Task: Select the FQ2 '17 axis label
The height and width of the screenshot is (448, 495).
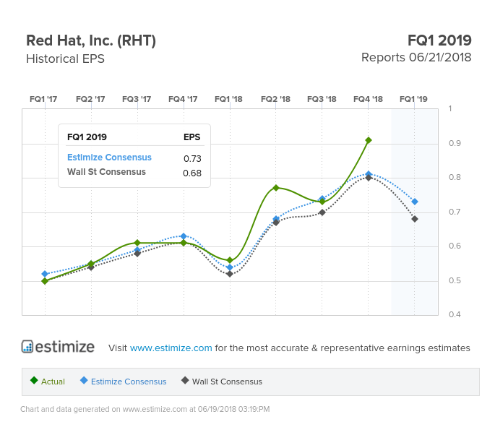Action: click(90, 99)
